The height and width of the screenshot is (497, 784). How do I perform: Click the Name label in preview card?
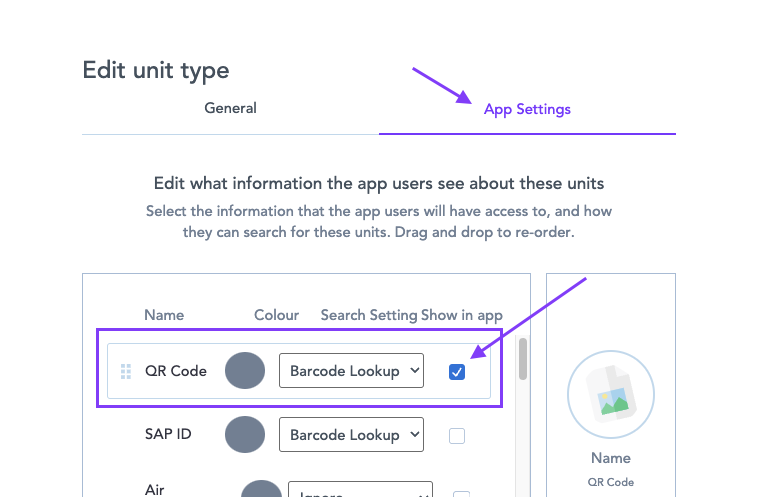(610, 458)
